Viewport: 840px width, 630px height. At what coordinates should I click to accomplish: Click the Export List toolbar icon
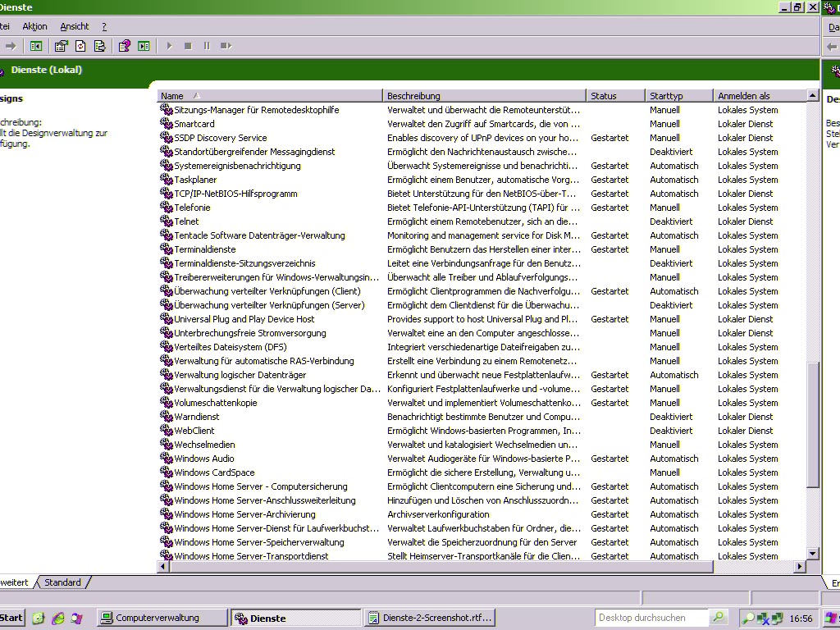pos(99,46)
